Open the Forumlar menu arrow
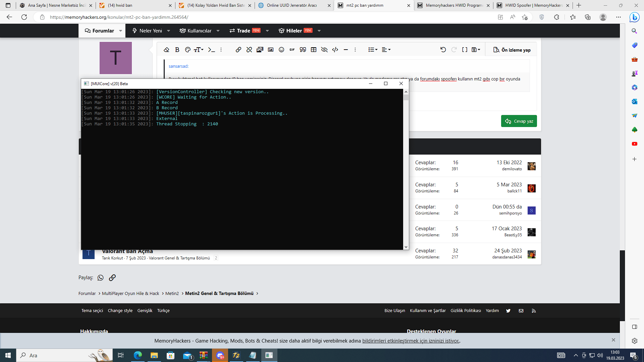 [x=121, y=31]
